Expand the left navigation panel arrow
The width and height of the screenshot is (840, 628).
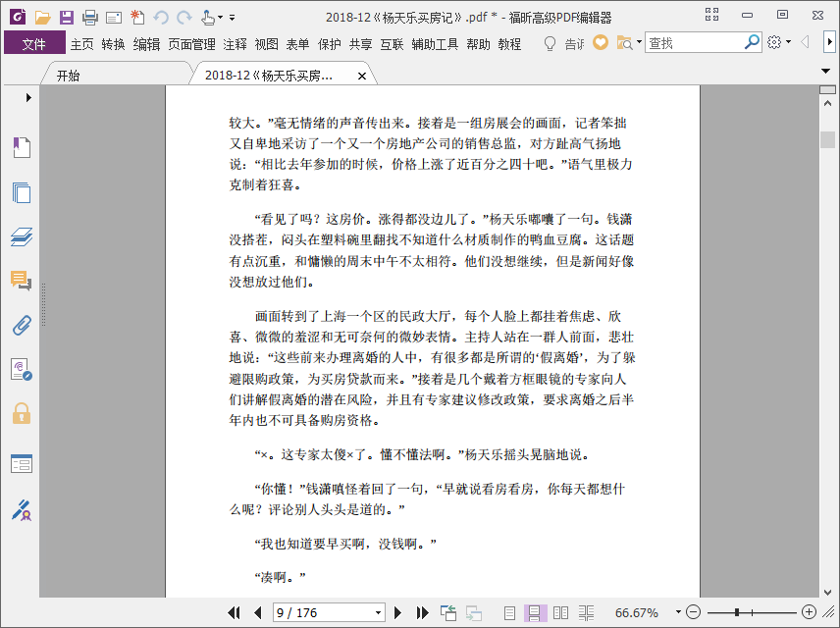(x=28, y=97)
